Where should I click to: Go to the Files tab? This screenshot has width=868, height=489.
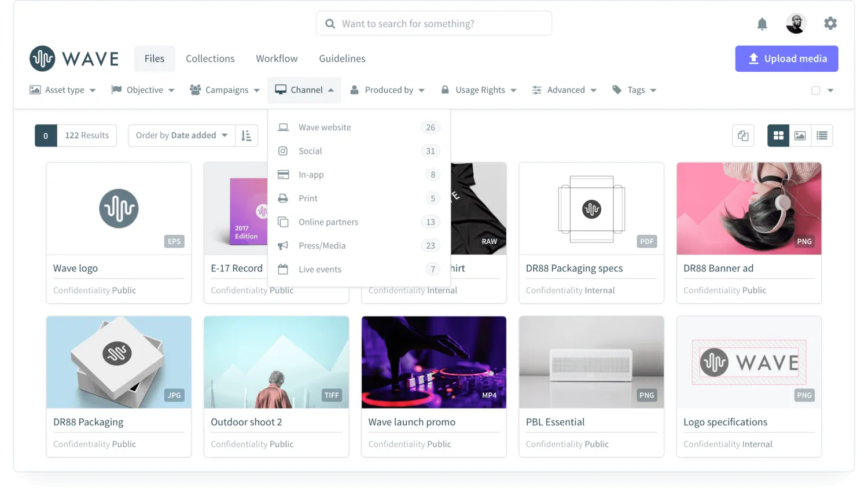(x=155, y=58)
